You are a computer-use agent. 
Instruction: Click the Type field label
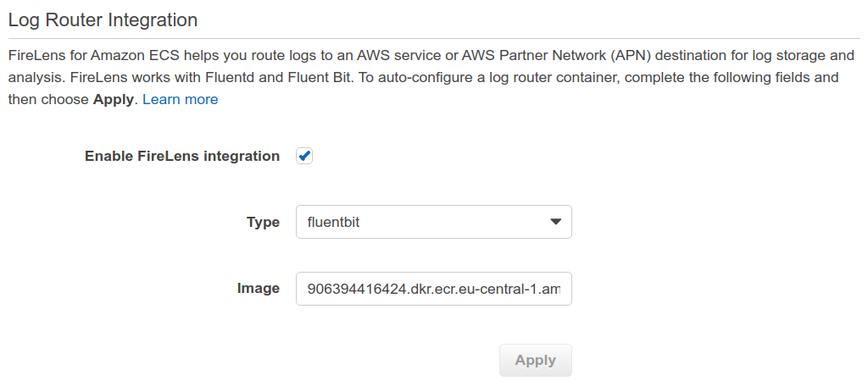click(263, 223)
